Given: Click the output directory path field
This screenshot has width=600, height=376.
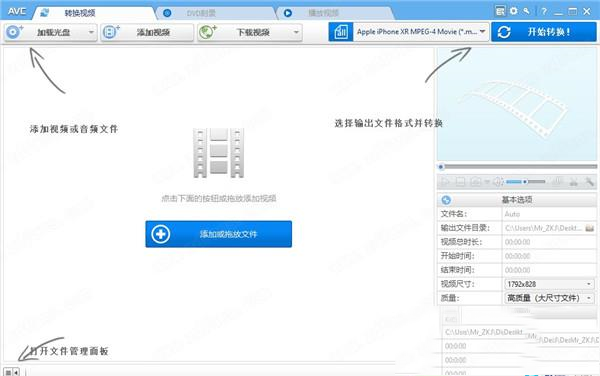Looking at the screenshot, I should (x=543, y=228).
